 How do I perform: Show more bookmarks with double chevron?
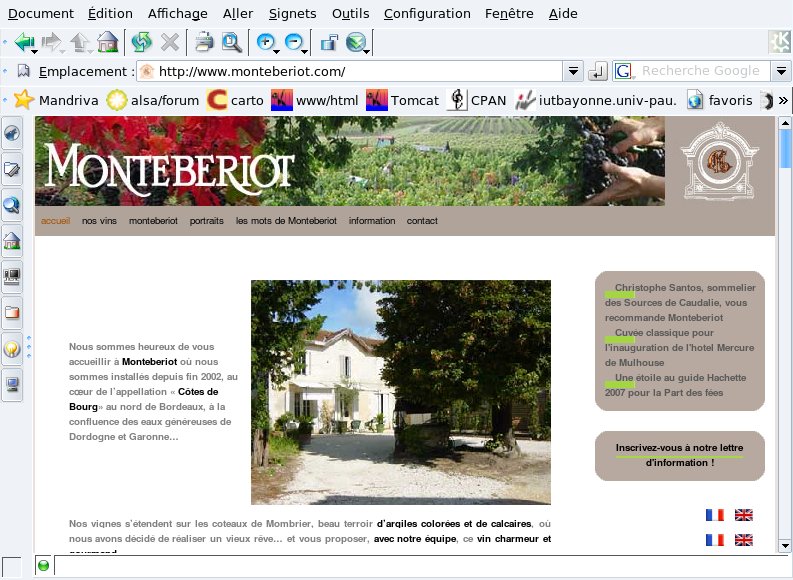point(783,101)
